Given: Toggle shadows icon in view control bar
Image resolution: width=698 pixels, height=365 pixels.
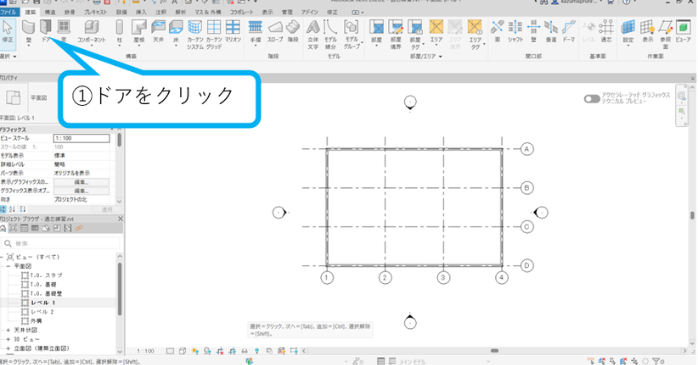Looking at the screenshot, I should click(207, 351).
